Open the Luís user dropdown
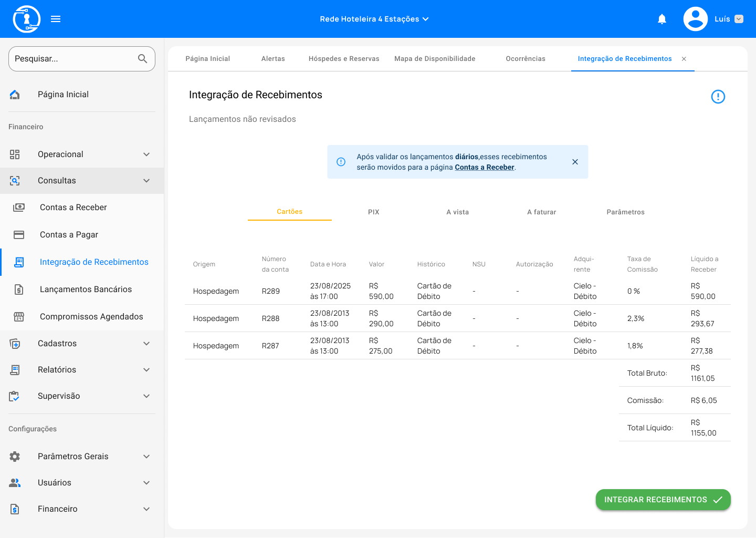The width and height of the screenshot is (756, 538). point(739,19)
